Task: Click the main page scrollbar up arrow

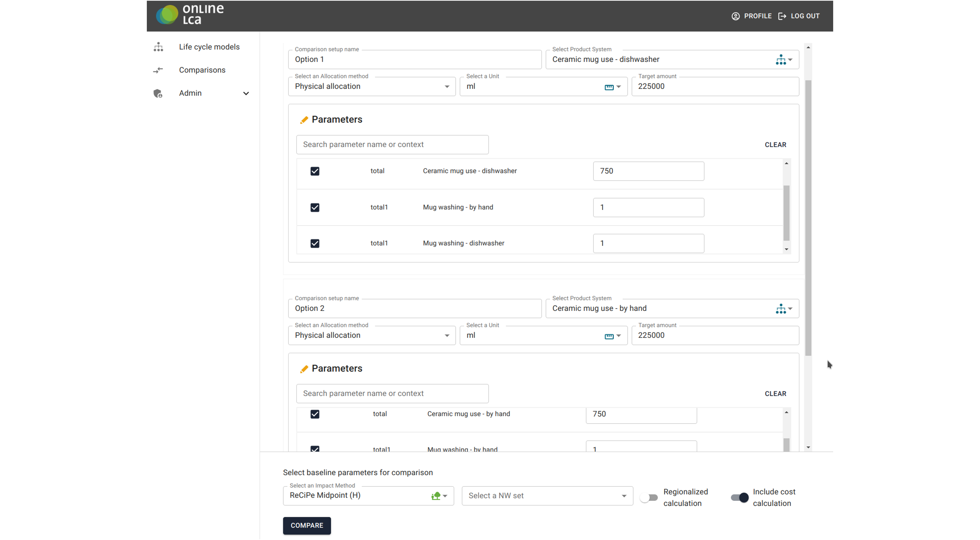Action: point(808,47)
